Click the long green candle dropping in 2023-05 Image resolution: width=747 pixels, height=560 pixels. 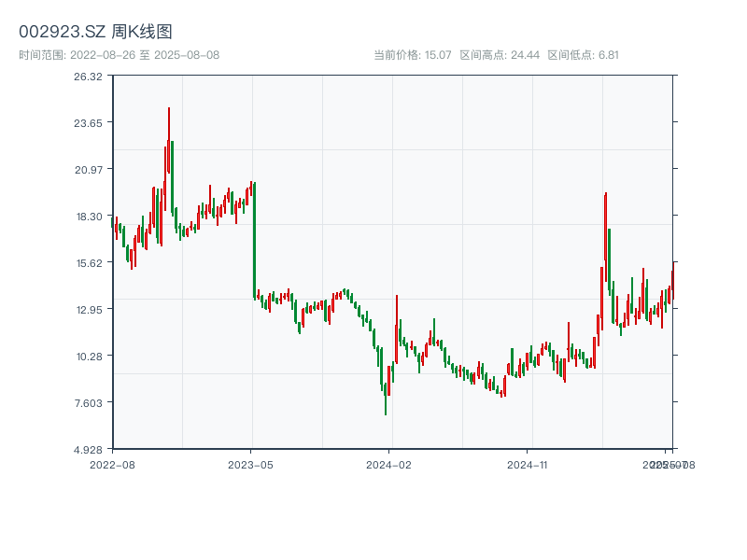tap(254, 241)
